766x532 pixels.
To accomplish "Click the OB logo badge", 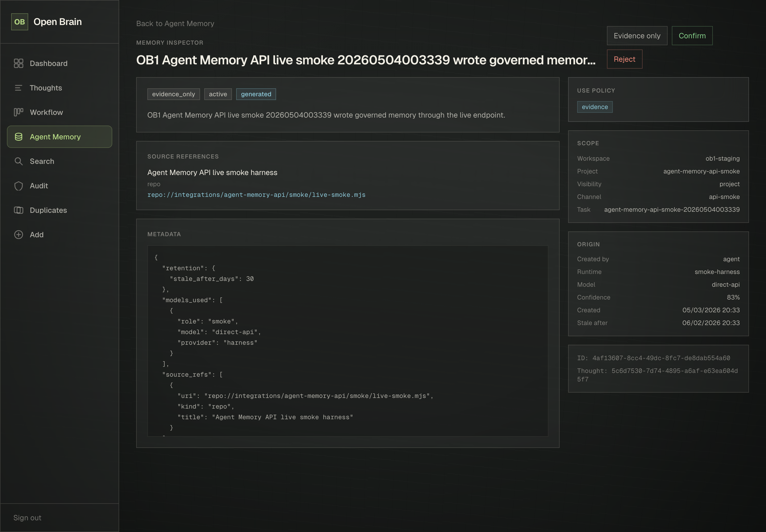I will pyautogui.click(x=20, y=22).
